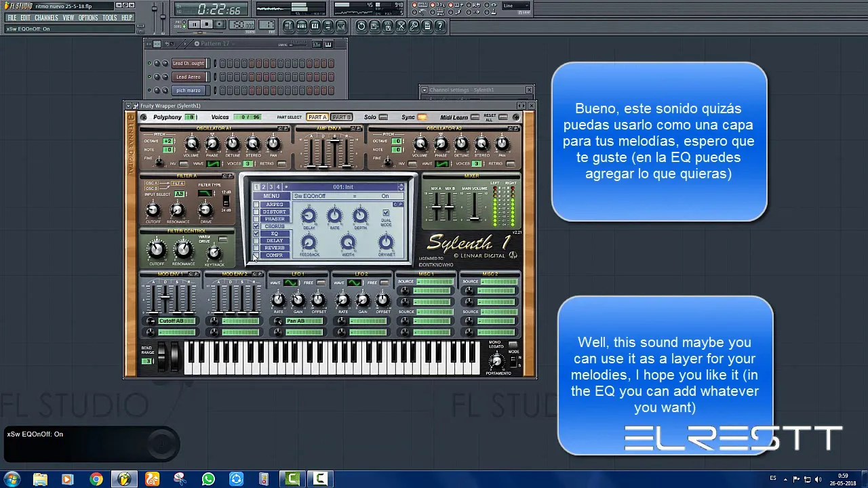Open the EDIT menu
The image size is (868, 488).
[25, 18]
